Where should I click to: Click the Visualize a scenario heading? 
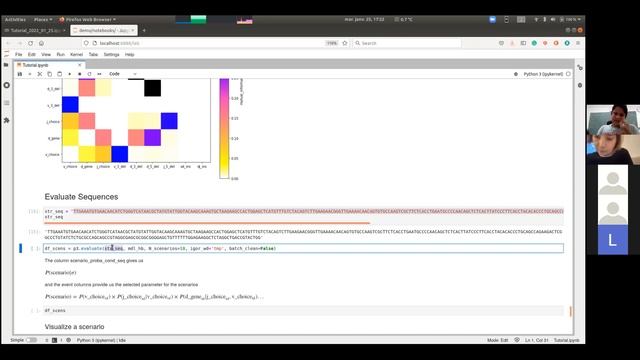[74, 327]
